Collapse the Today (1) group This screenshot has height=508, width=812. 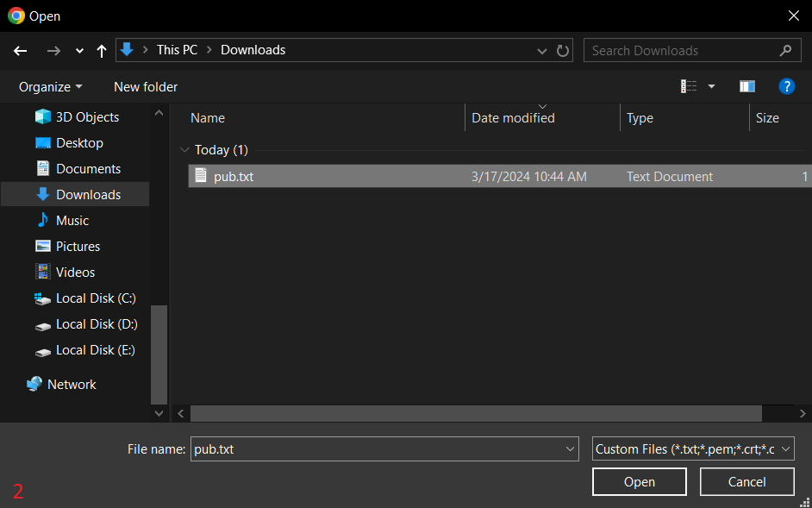(184, 150)
